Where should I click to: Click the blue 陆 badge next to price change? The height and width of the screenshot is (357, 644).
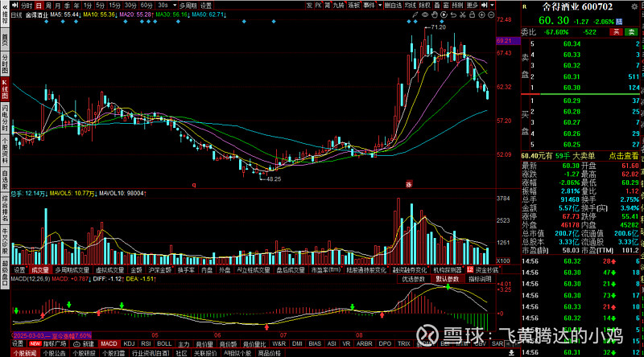(619, 22)
